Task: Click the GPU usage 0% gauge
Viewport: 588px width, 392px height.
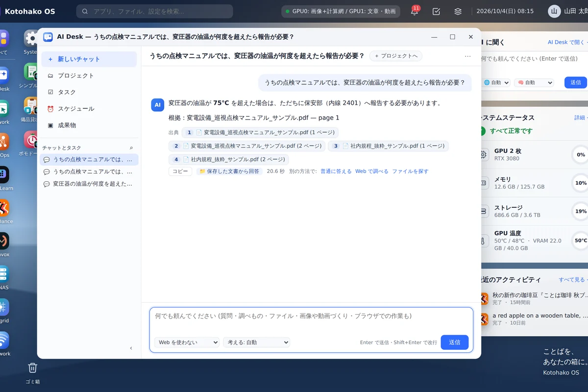Action: [581, 155]
